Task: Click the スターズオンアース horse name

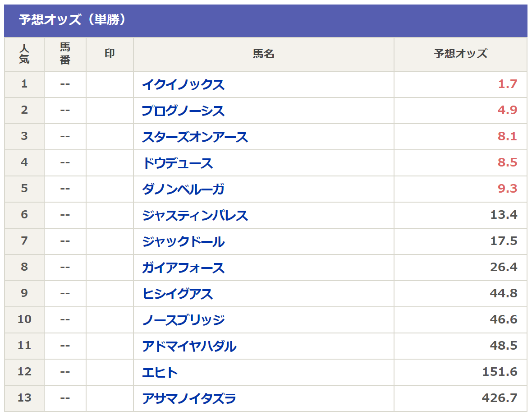Action: tap(195, 137)
